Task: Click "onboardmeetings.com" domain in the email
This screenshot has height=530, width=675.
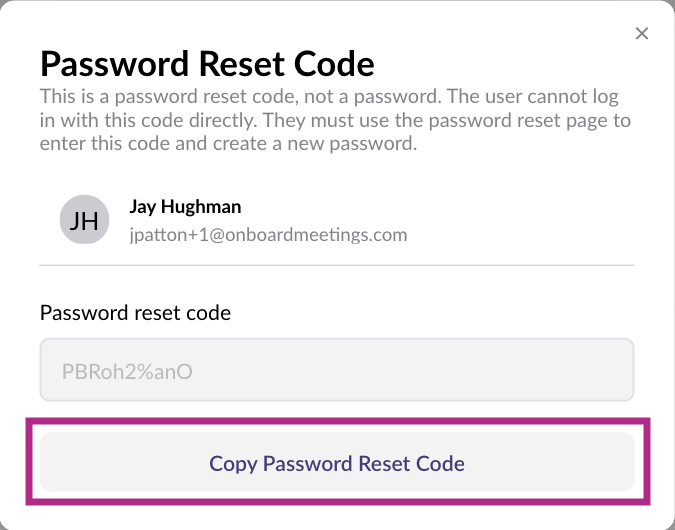Action: pyautogui.click(x=324, y=235)
